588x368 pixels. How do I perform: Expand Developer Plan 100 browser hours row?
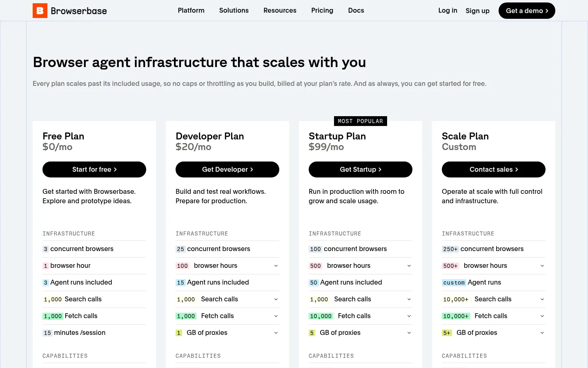pyautogui.click(x=227, y=266)
